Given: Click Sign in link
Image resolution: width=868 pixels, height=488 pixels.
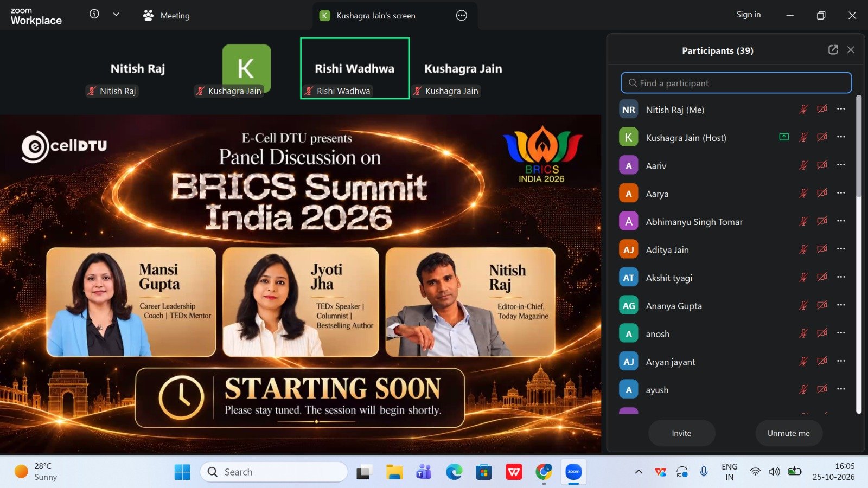Looking at the screenshot, I should coord(748,15).
